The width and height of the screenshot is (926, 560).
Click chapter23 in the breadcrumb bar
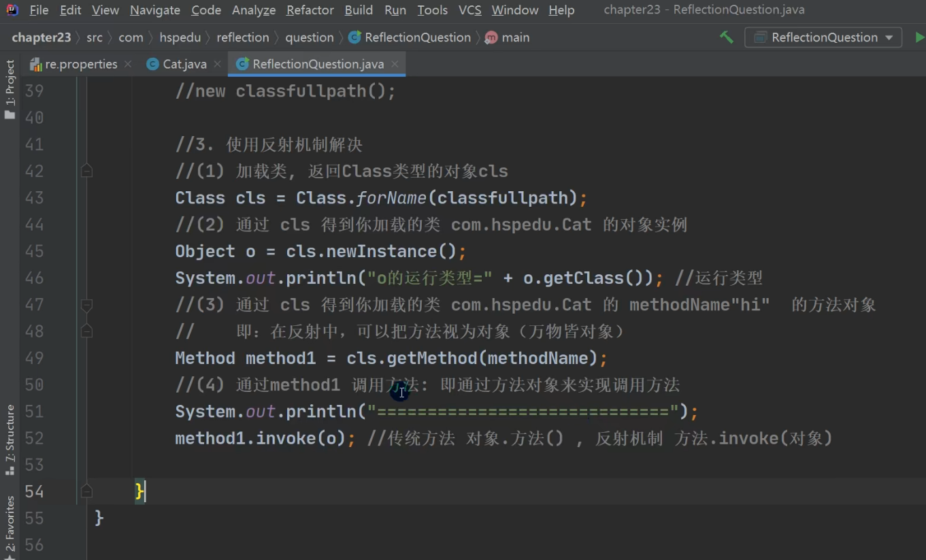click(x=42, y=37)
